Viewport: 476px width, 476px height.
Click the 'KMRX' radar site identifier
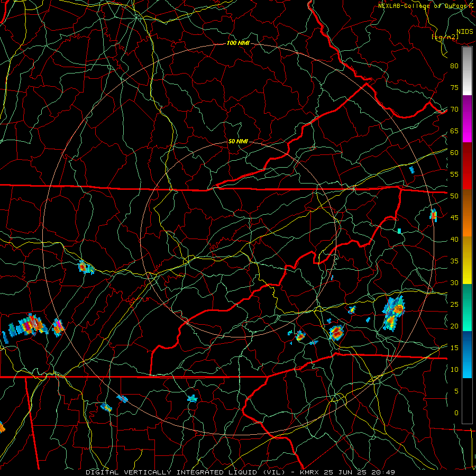pyautogui.click(x=309, y=472)
